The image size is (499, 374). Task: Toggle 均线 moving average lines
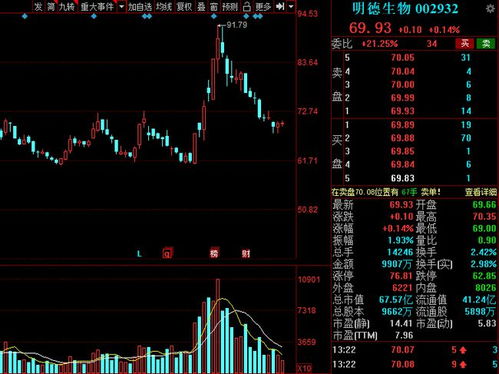164,6
